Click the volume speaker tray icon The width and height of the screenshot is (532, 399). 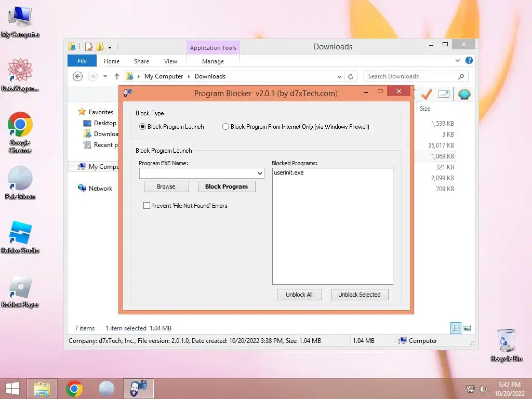click(x=483, y=389)
